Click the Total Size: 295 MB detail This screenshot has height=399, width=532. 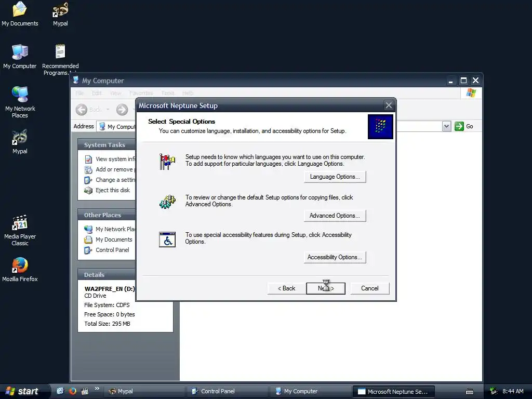tap(107, 324)
